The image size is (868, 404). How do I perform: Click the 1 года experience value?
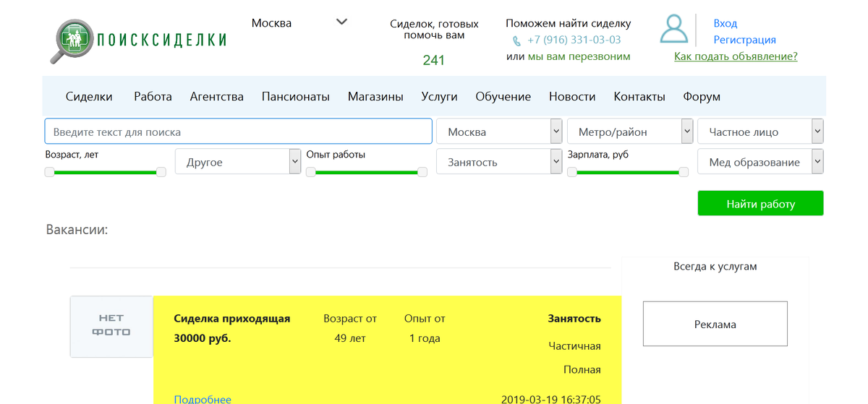(425, 338)
